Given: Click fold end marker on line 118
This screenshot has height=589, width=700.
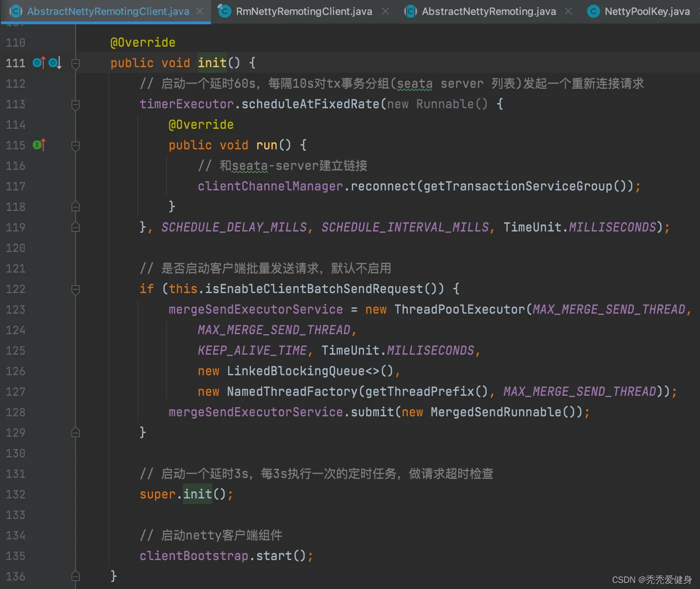Looking at the screenshot, I should coord(75,206).
